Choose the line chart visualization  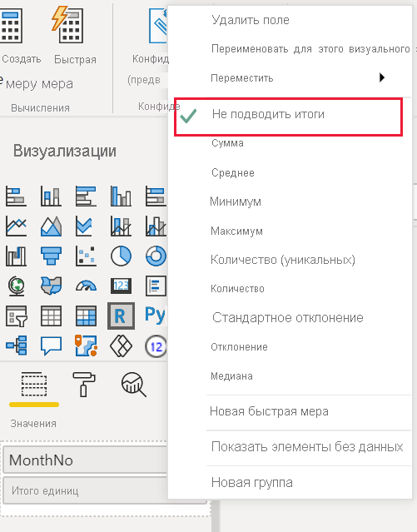(16, 226)
